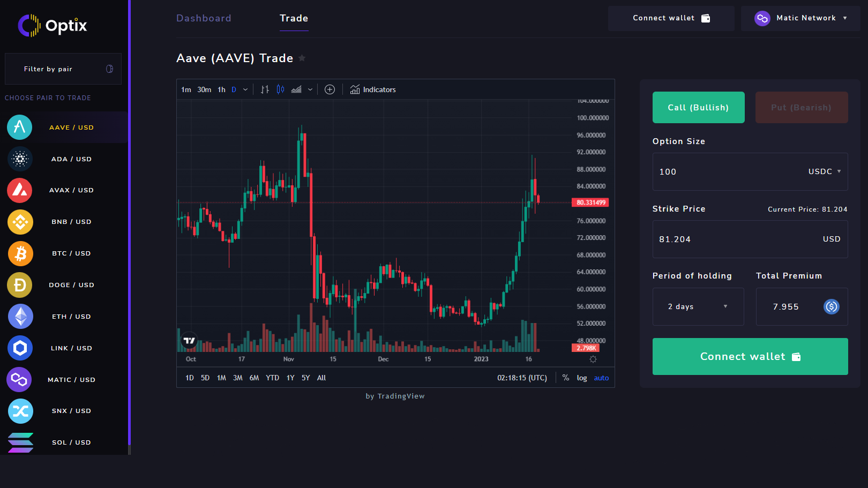Toggle logarithmic scale on the chart
The width and height of the screenshot is (868, 488).
pos(581,378)
